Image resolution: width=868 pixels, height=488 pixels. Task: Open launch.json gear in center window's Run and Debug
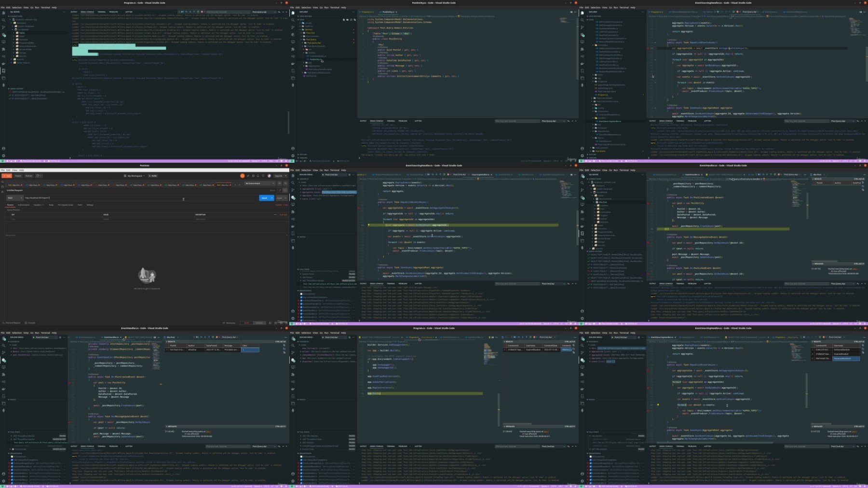[x=350, y=175]
